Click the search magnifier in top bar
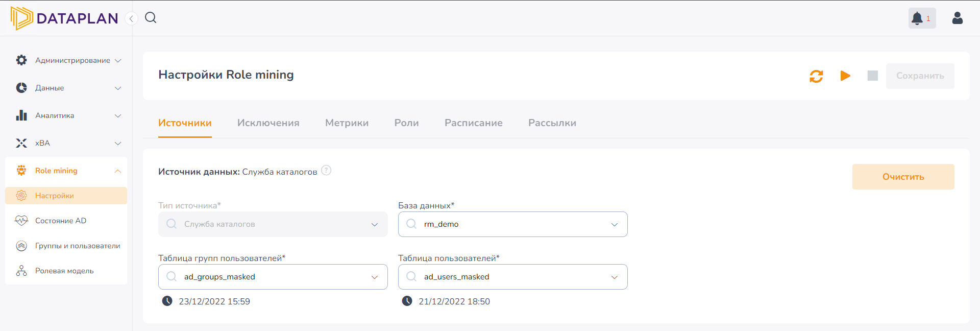Image resolution: width=980 pixels, height=331 pixels. click(x=151, y=18)
